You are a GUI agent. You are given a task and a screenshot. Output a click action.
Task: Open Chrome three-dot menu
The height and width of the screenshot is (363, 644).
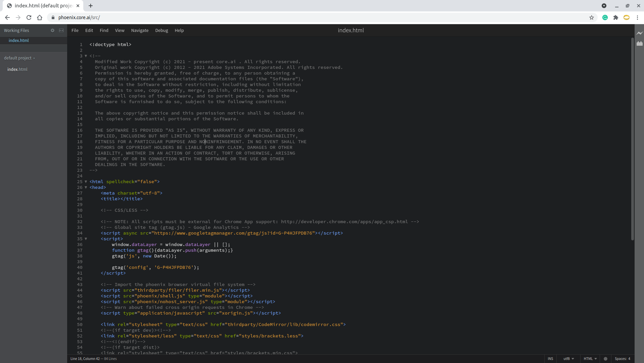pos(637,17)
